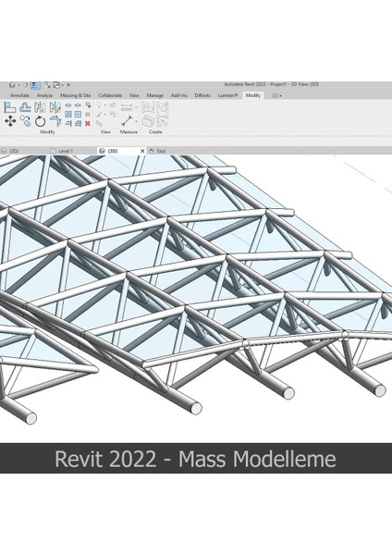This screenshot has width=392, height=555.
Task: Click the Hide in View lightbulb
Action: (x=99, y=105)
